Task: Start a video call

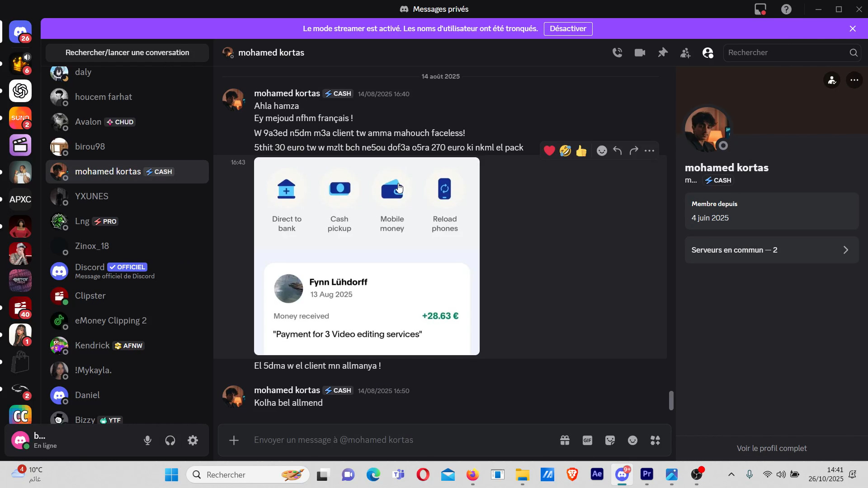Action: coord(640,53)
